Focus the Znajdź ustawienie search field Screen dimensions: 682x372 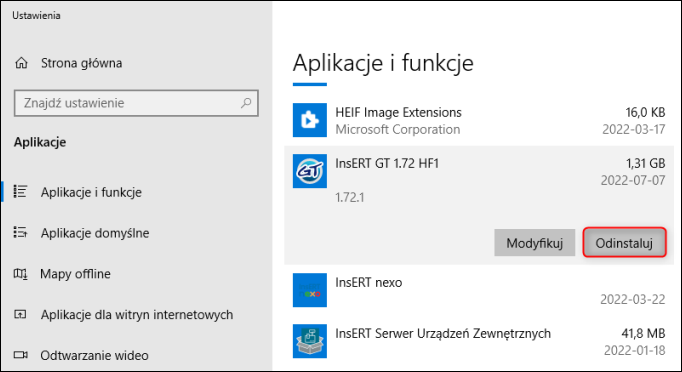point(136,103)
